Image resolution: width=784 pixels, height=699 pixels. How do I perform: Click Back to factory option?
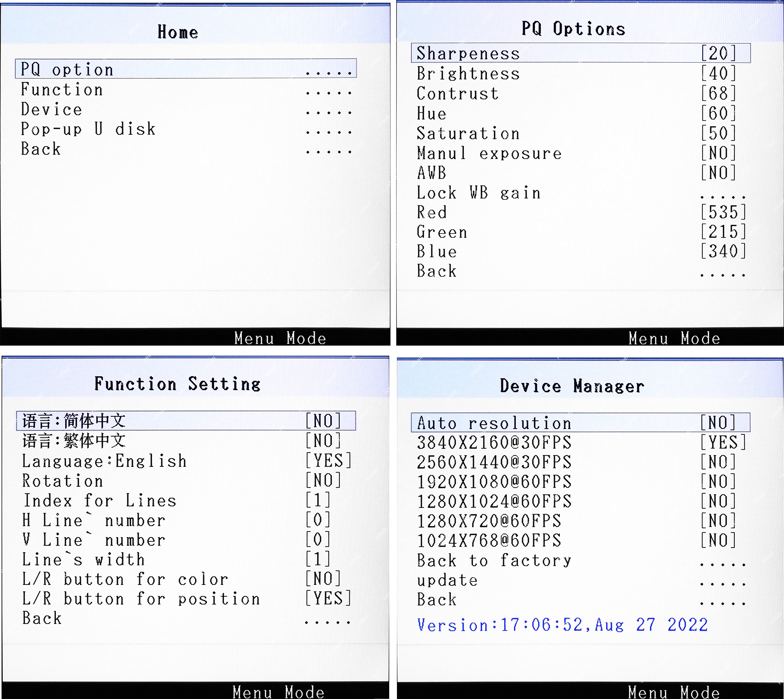[494, 560]
